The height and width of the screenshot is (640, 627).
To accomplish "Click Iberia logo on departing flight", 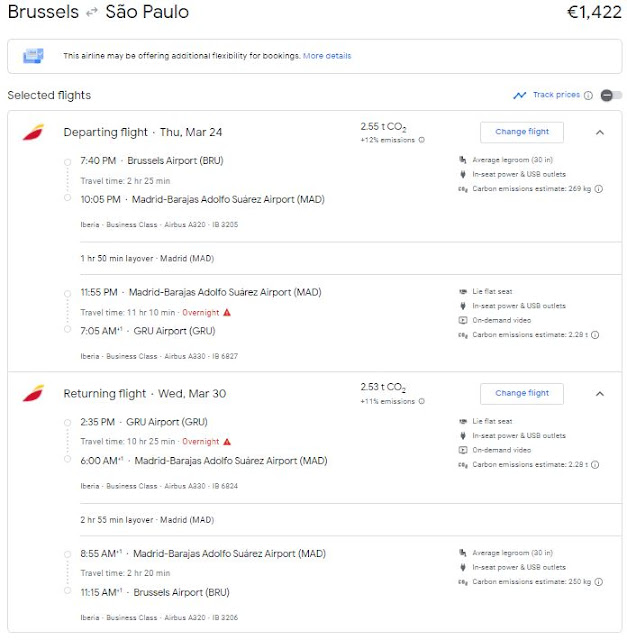I will pyautogui.click(x=33, y=133).
